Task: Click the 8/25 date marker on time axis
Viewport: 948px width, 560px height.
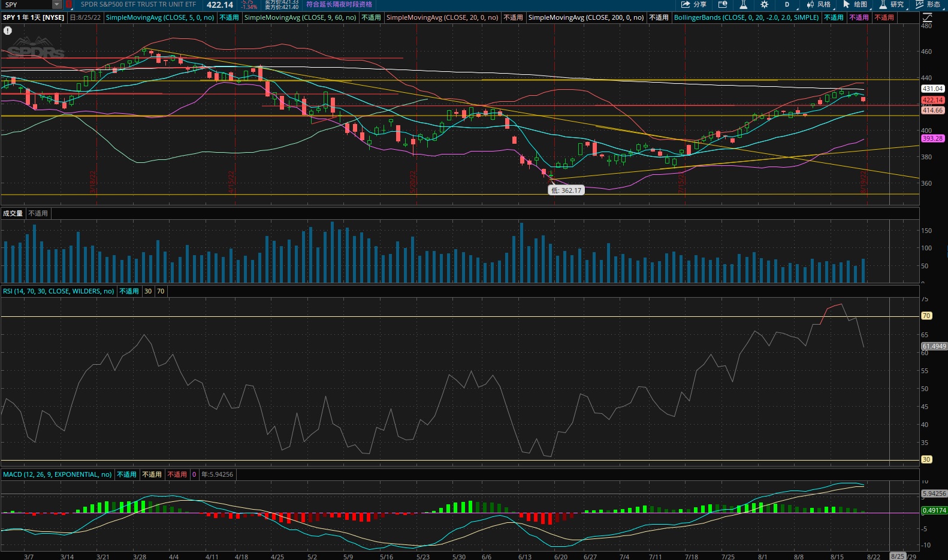Action: coord(898,556)
